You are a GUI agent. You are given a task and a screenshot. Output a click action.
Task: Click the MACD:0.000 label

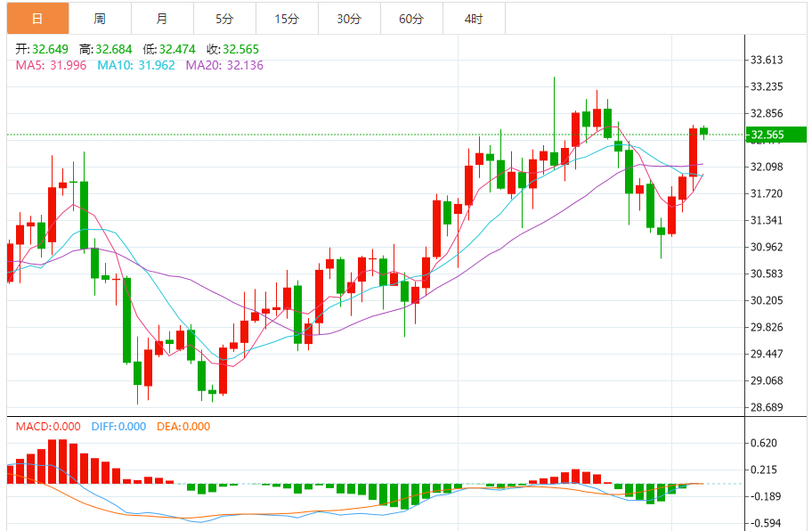coord(48,427)
